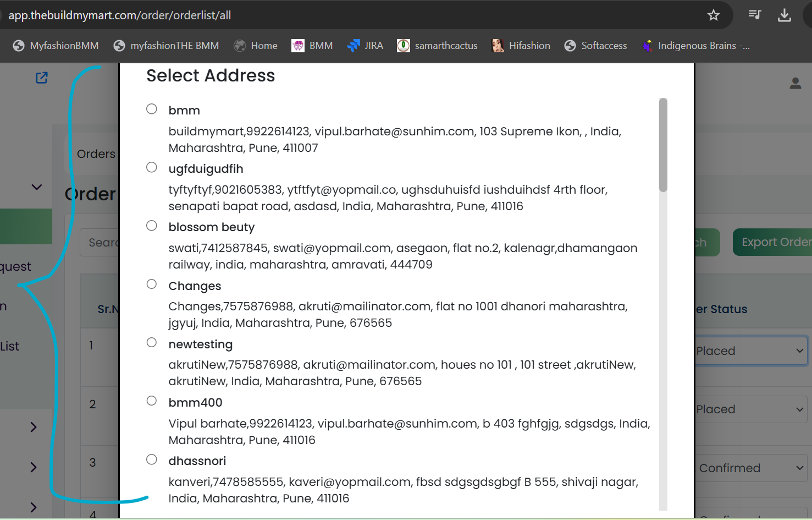The height and width of the screenshot is (520, 812).
Task: Open the user profile icon
Action: pyautogui.click(x=795, y=83)
